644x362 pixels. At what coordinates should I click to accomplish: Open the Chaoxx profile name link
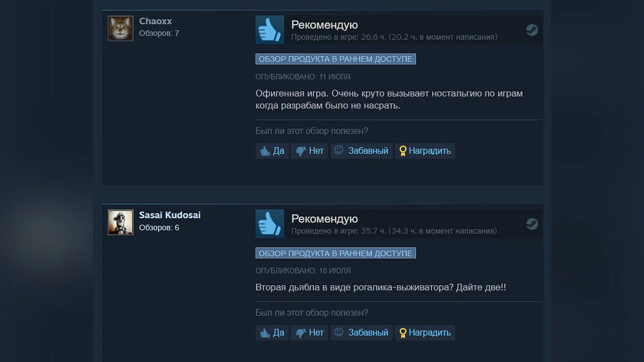tap(156, 21)
